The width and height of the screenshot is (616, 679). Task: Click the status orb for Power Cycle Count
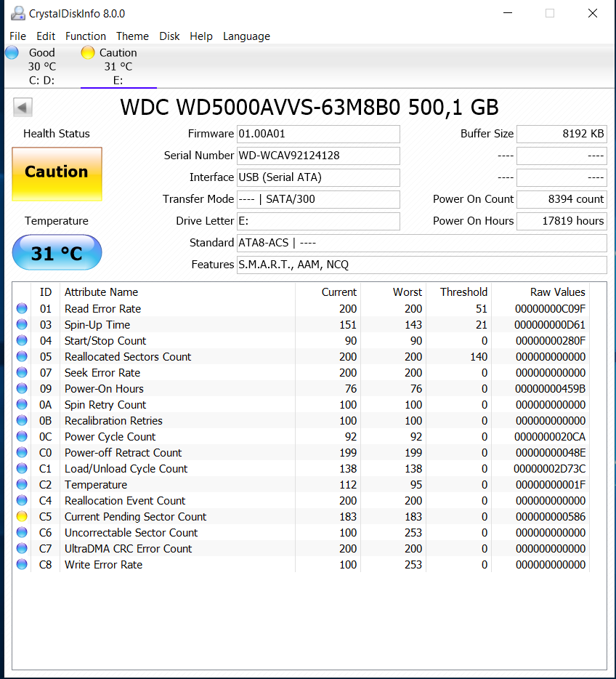pos(22,436)
